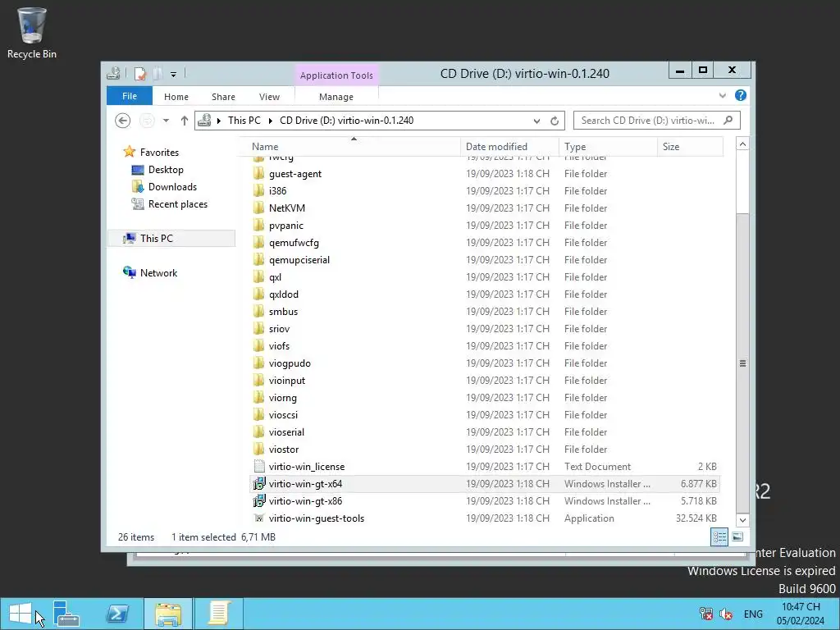Switch to Large icons view button
Image resolution: width=840 pixels, height=630 pixels.
click(x=737, y=536)
